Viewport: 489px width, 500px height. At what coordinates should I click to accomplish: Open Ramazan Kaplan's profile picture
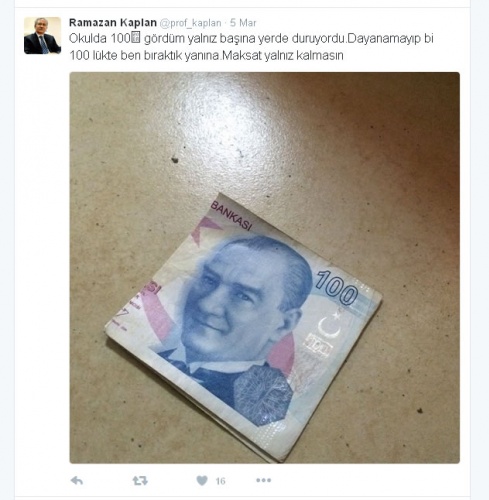click(x=42, y=36)
